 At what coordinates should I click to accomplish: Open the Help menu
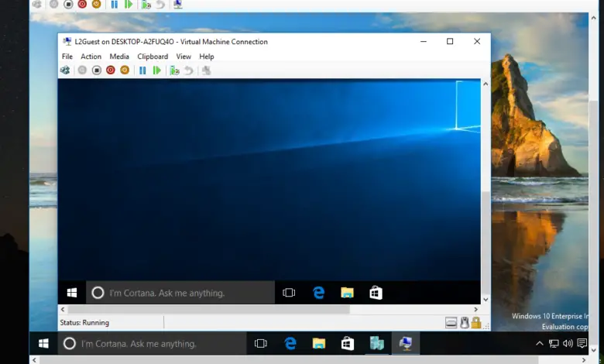point(207,57)
